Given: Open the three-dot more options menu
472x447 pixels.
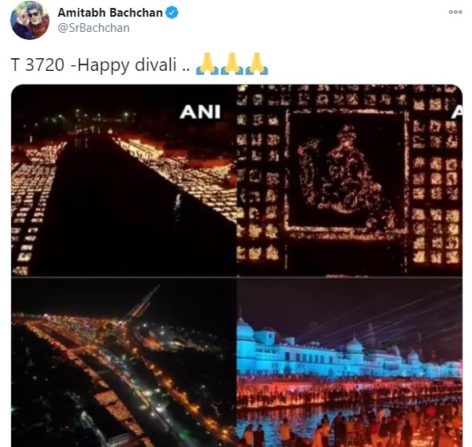Looking at the screenshot, I should [x=455, y=12].
